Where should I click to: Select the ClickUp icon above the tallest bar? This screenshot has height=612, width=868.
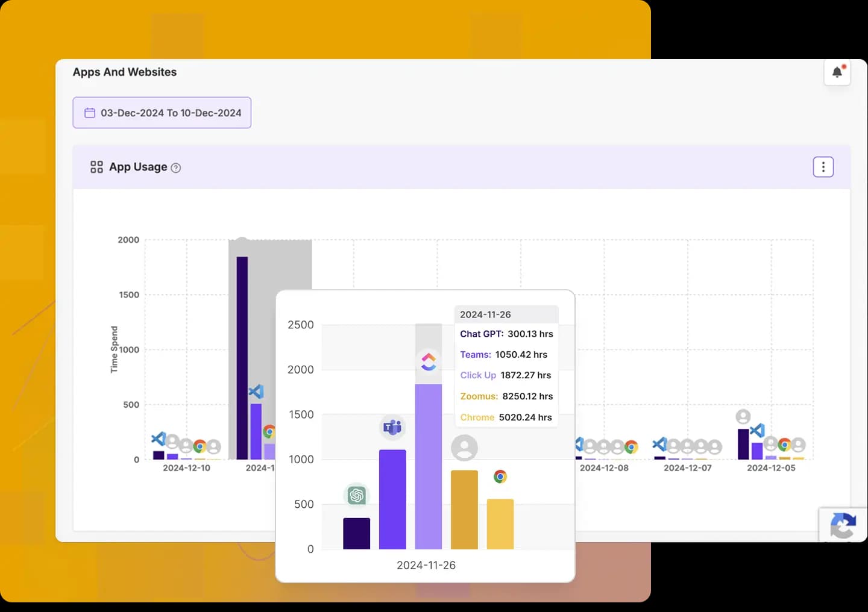[429, 361]
